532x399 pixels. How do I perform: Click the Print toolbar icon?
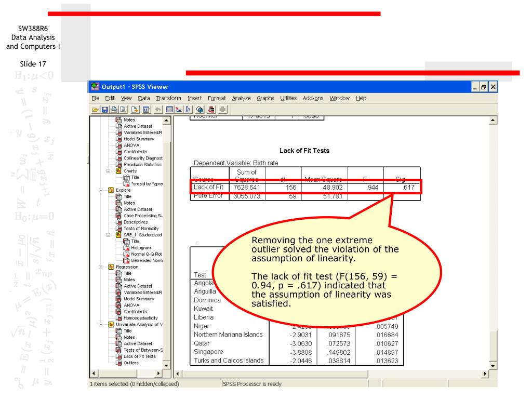(114, 110)
